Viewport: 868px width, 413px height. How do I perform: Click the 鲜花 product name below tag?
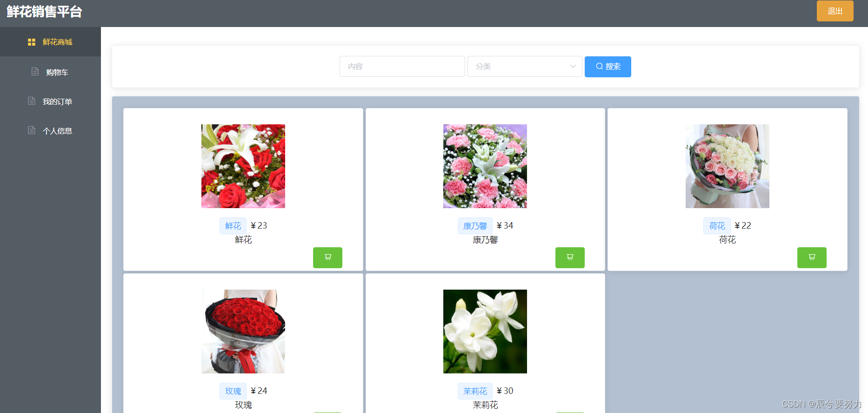click(243, 240)
